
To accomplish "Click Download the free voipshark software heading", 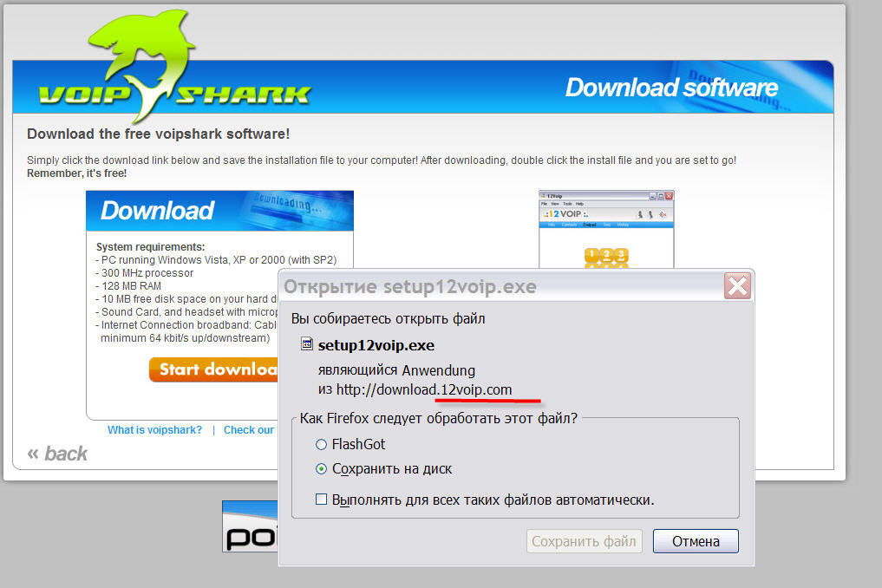I will point(159,134).
